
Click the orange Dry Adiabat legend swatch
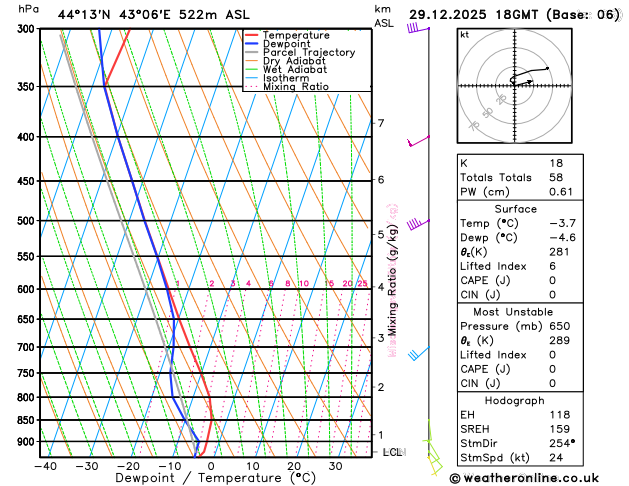(252, 61)
